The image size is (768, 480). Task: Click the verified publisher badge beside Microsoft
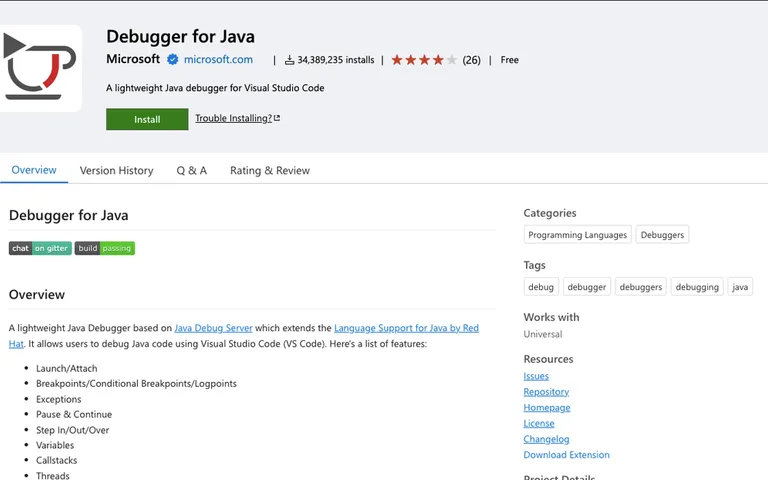click(x=172, y=59)
